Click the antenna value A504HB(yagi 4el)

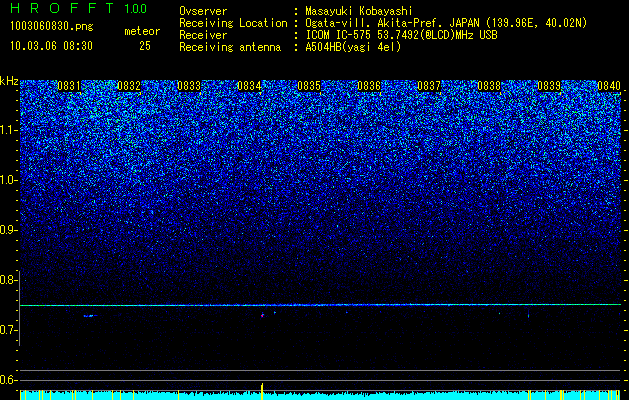pyautogui.click(x=353, y=47)
